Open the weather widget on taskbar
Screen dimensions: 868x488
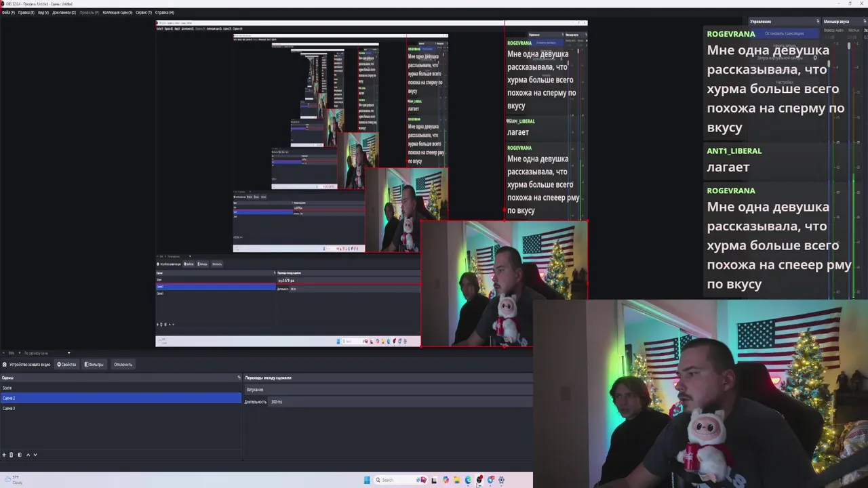pyautogui.click(x=14, y=480)
